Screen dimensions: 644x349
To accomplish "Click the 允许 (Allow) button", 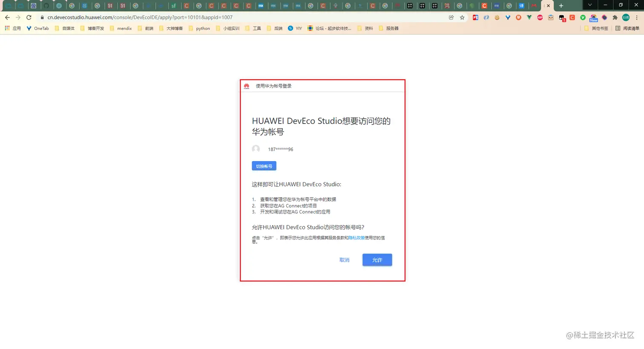I will coord(377,260).
